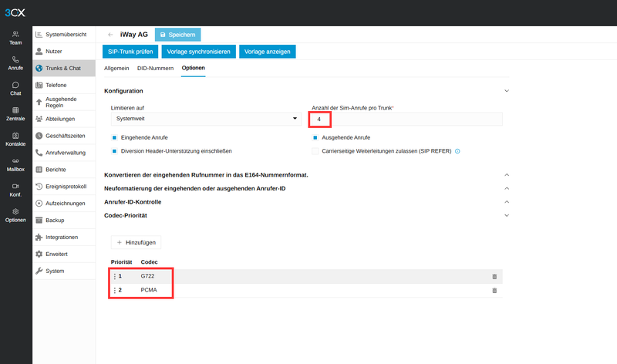Expand the Anrufer-ID-Kontrolle section
Screen dimensions: 617x364
(x=507, y=202)
